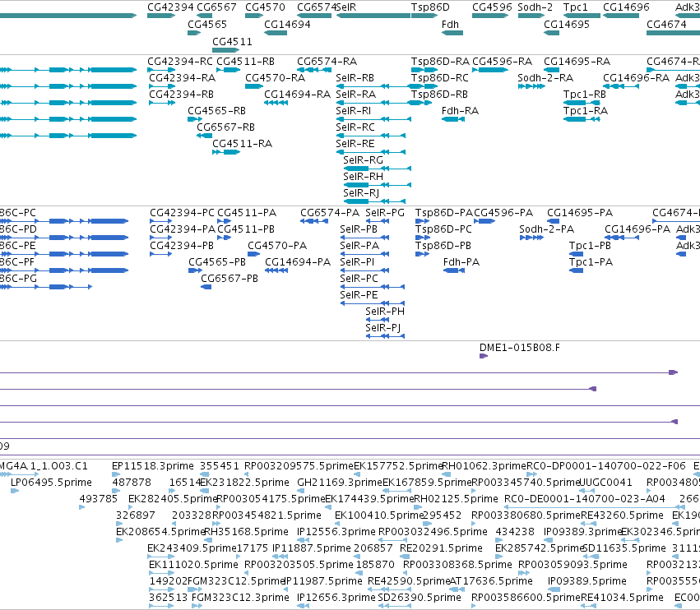Select the 493785 EST label
The height and width of the screenshot is (610, 700).
click(x=98, y=498)
